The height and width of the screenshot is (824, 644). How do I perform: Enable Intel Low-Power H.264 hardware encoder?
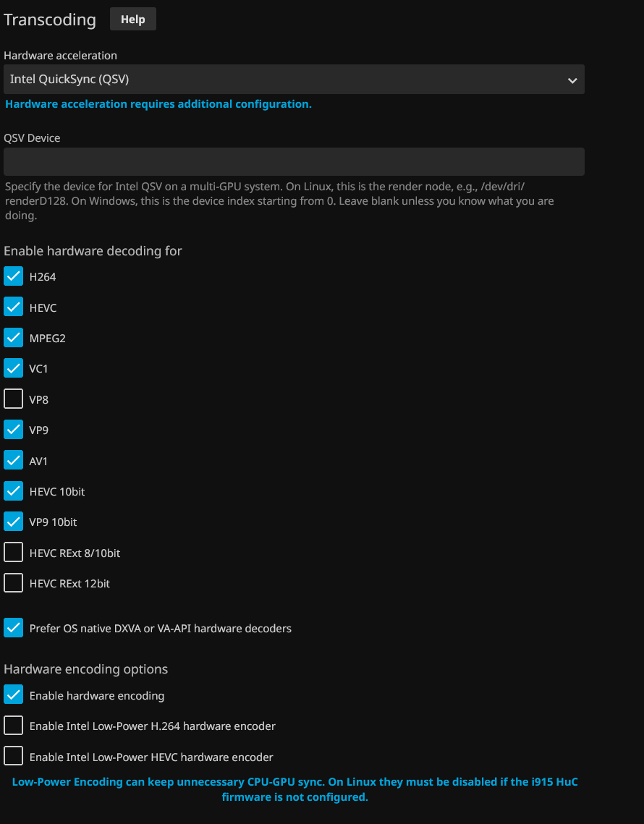point(14,726)
